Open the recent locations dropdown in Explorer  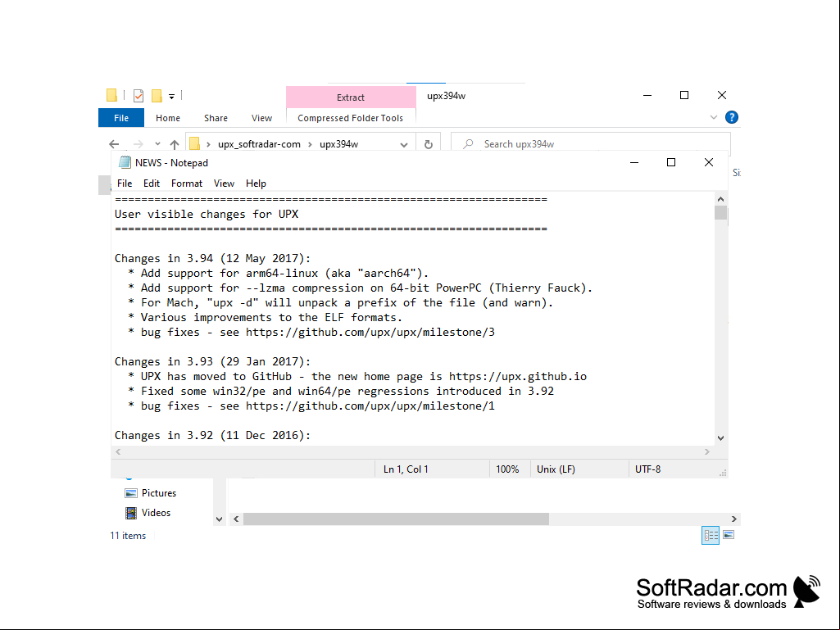coord(157,144)
